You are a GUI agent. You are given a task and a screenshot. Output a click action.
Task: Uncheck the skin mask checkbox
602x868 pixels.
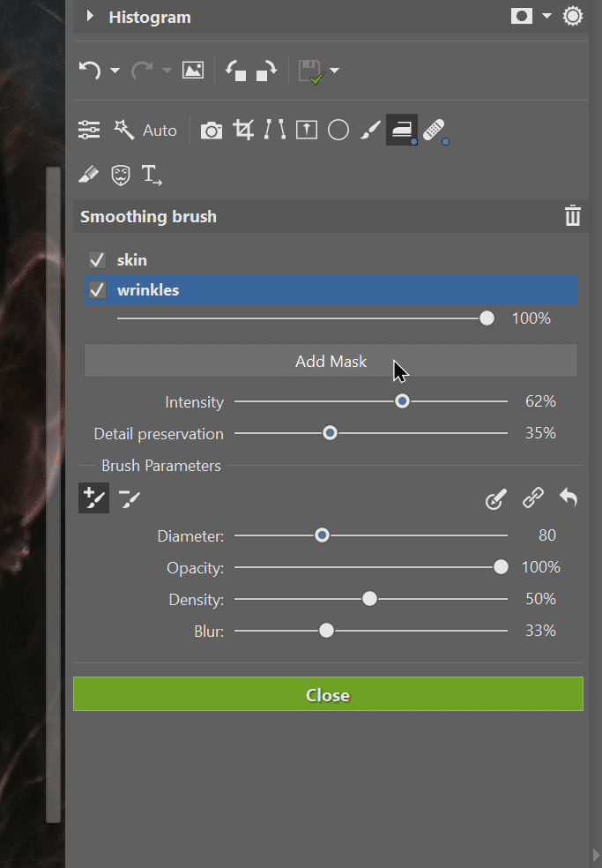tap(98, 260)
